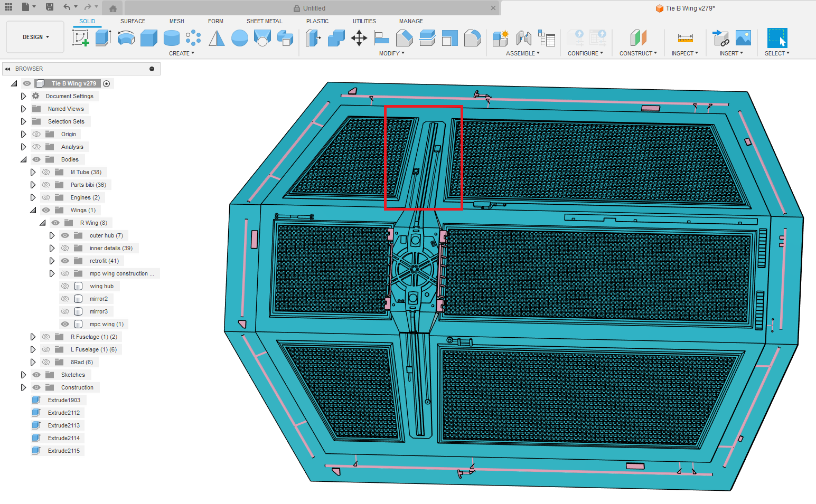Switch to the MESH tab
The height and width of the screenshot is (504, 816).
pos(177,21)
